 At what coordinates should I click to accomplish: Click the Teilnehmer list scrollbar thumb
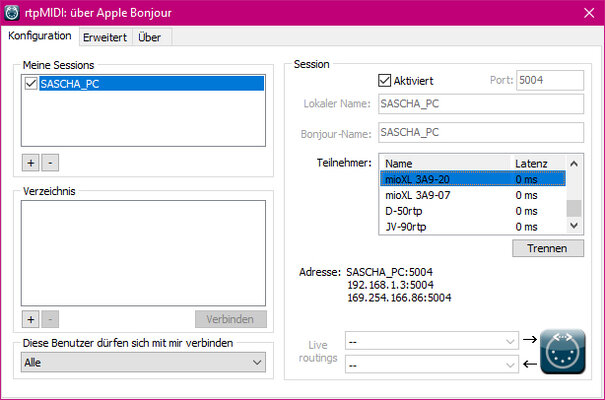coord(574,209)
